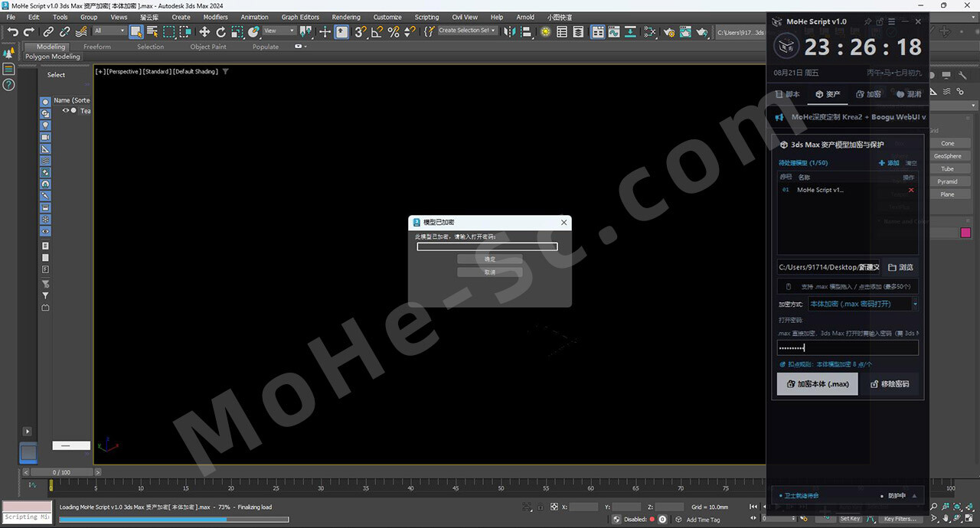
Task: Toggle Window/Crossing selection icon
Action: coord(185,31)
